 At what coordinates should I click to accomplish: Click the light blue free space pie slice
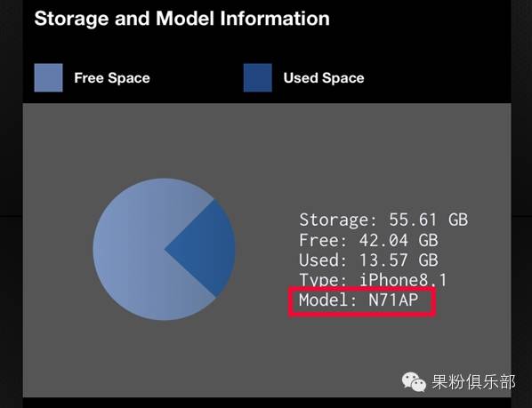pos(136,249)
